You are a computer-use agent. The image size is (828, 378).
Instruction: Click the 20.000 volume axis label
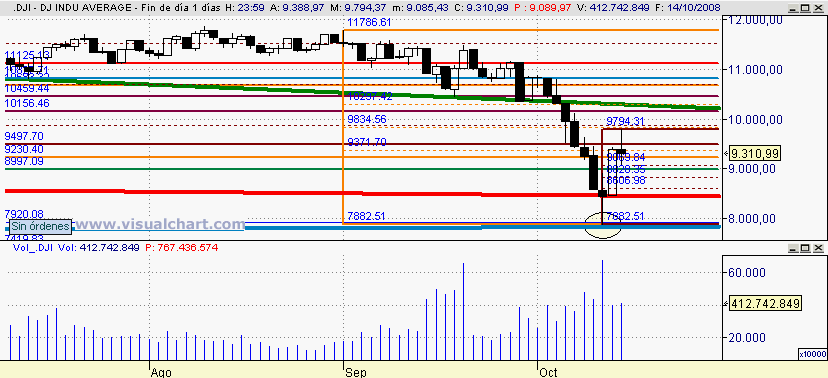pyautogui.click(x=747, y=338)
